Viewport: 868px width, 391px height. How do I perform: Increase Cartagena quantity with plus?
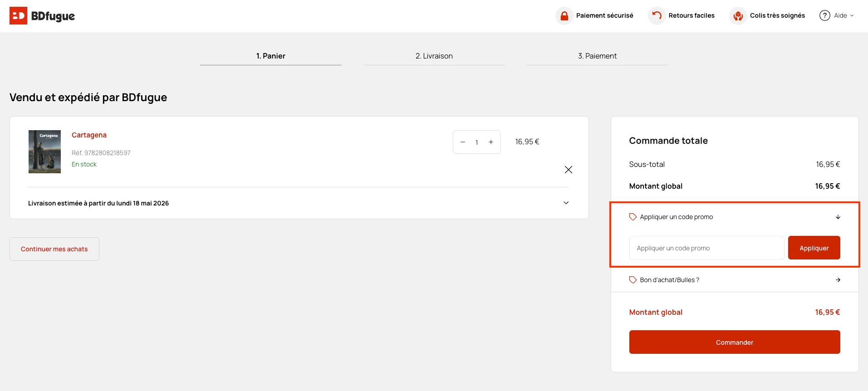pos(491,142)
